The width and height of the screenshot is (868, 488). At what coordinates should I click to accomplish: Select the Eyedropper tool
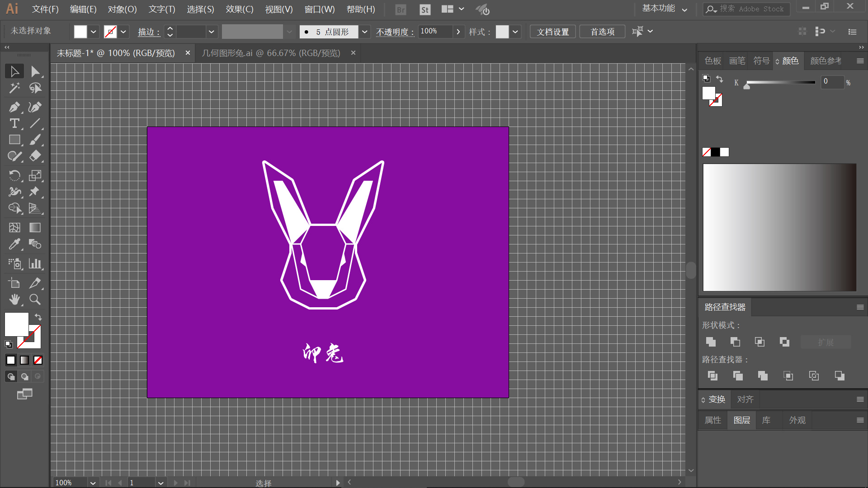pyautogui.click(x=14, y=244)
